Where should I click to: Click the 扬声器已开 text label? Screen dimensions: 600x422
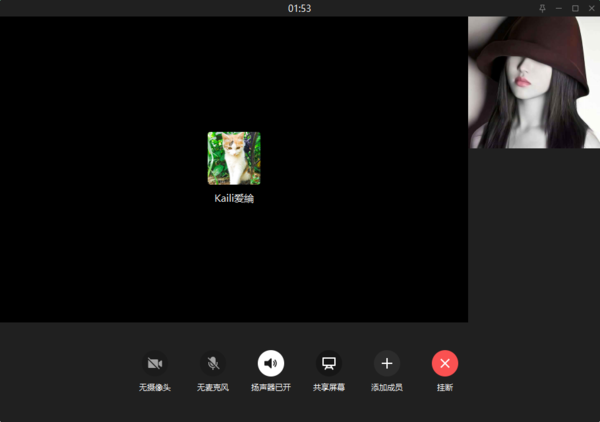(x=271, y=387)
